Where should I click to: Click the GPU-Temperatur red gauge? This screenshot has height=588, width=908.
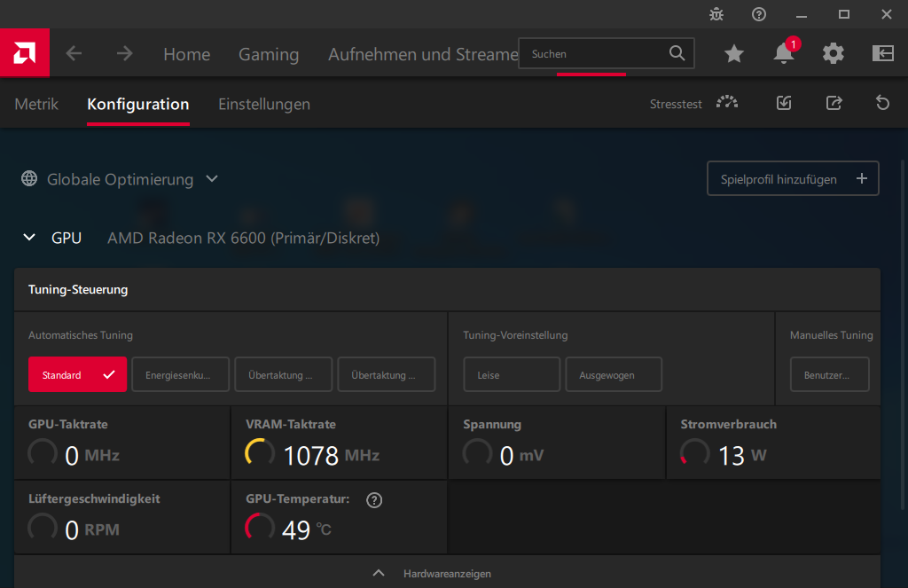260,527
